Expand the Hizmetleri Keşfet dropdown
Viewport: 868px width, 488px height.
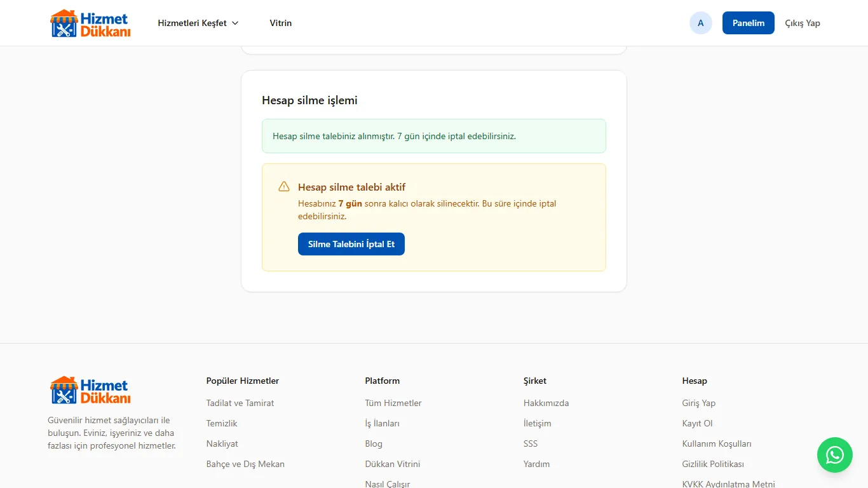(198, 23)
